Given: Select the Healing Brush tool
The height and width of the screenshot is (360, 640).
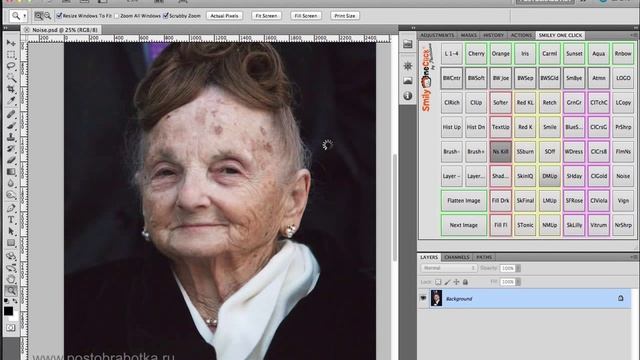Looking at the screenshot, I should click(x=11, y=114).
